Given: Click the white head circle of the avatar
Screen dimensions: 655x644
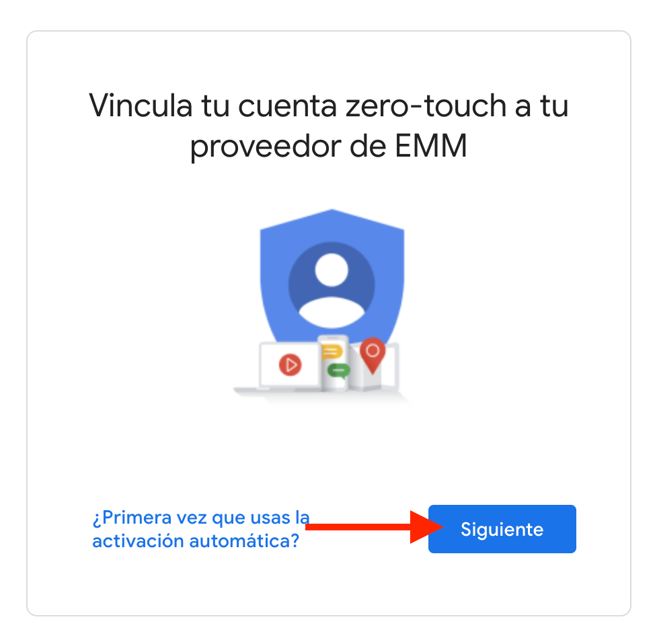Looking at the screenshot, I should (332, 270).
